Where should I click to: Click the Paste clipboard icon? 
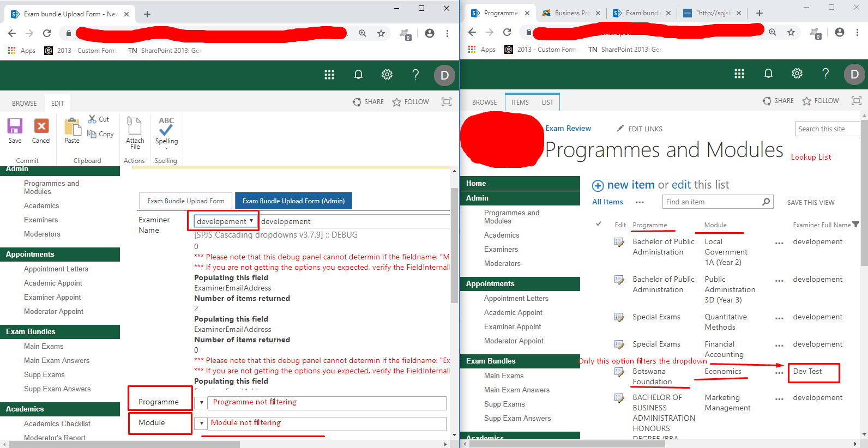tap(72, 127)
